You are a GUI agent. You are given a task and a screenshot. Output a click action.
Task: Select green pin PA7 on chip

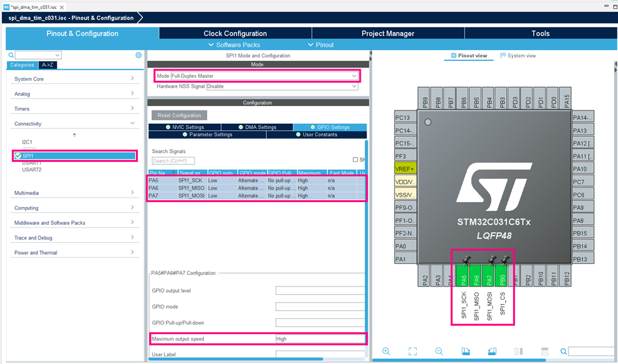click(489, 275)
